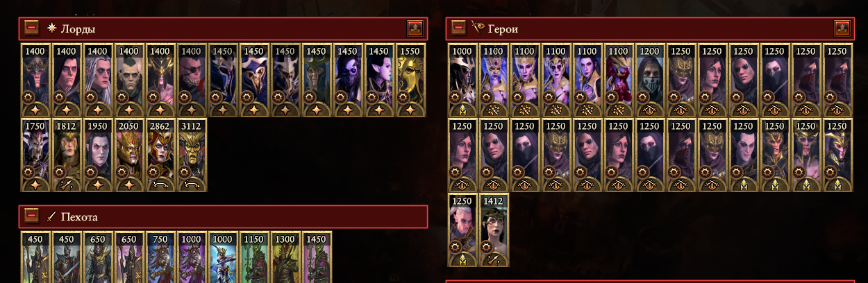Collapse the Пехота section with minus button

click(31, 216)
